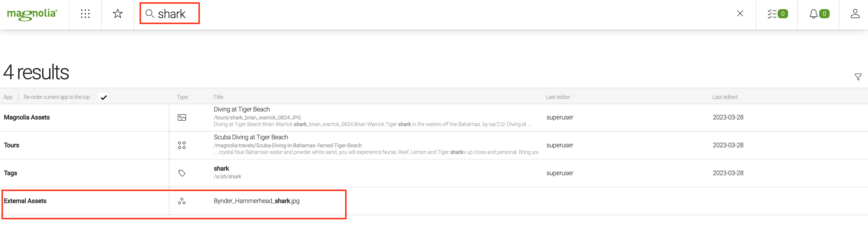Click path /magnolia-travels/Scuba-Diving-in-Bahamas
Image resolution: width=868 pixels, height=243 pixels.
point(288,145)
